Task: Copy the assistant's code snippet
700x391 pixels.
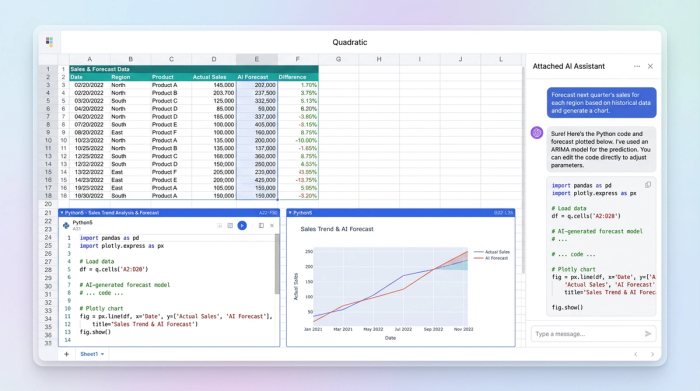Action: [648, 185]
